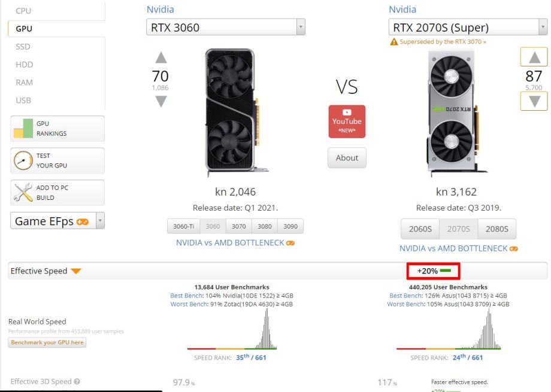Screen dimensions: 551x392
Task: Downvote the RTX 3060 card
Action: click(x=161, y=102)
